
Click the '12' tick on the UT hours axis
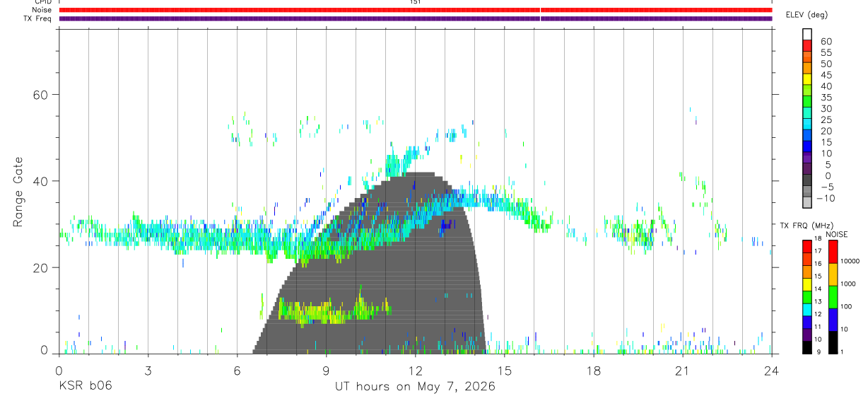416,371
